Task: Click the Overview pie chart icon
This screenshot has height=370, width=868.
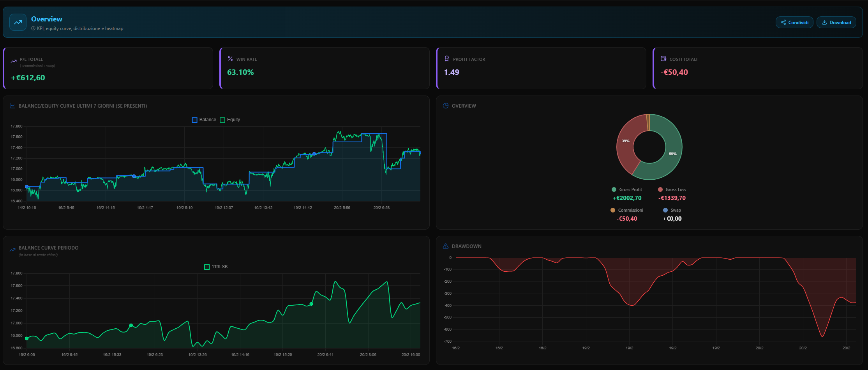Action: (446, 106)
